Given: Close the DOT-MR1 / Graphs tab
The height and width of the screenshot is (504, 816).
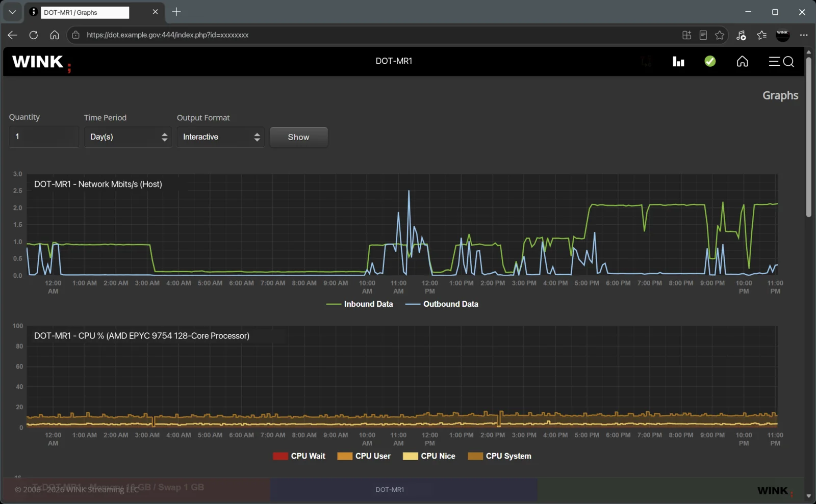Looking at the screenshot, I should (x=155, y=12).
